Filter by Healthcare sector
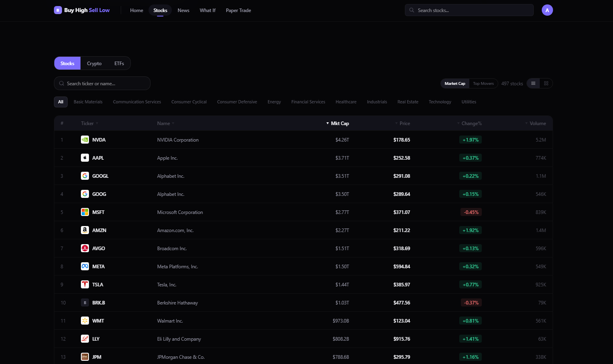The width and height of the screenshot is (613, 364). 346,102
